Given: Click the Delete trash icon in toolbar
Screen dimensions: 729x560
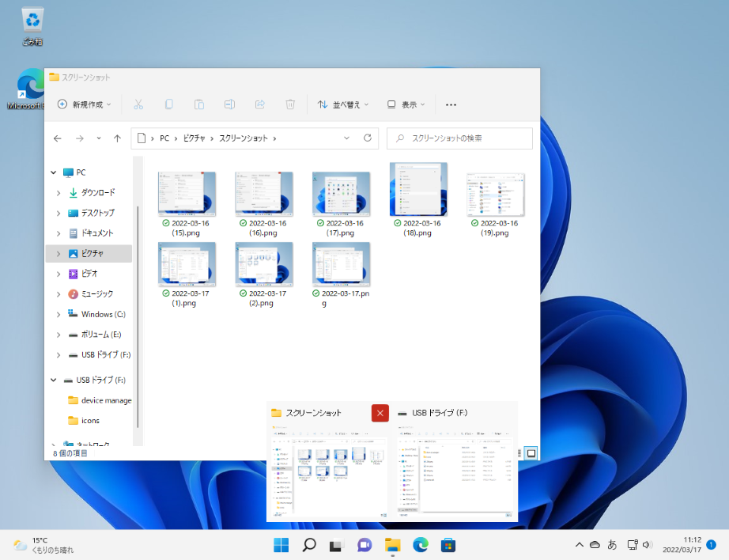Looking at the screenshot, I should [290, 104].
